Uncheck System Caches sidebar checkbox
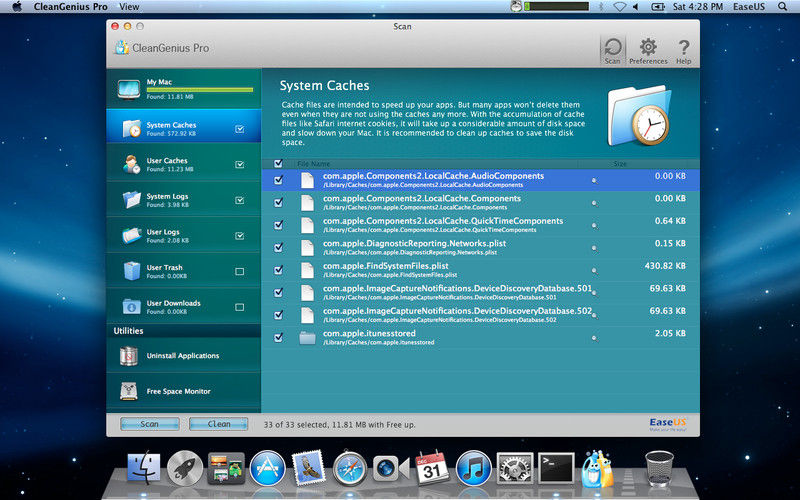 tap(239, 129)
